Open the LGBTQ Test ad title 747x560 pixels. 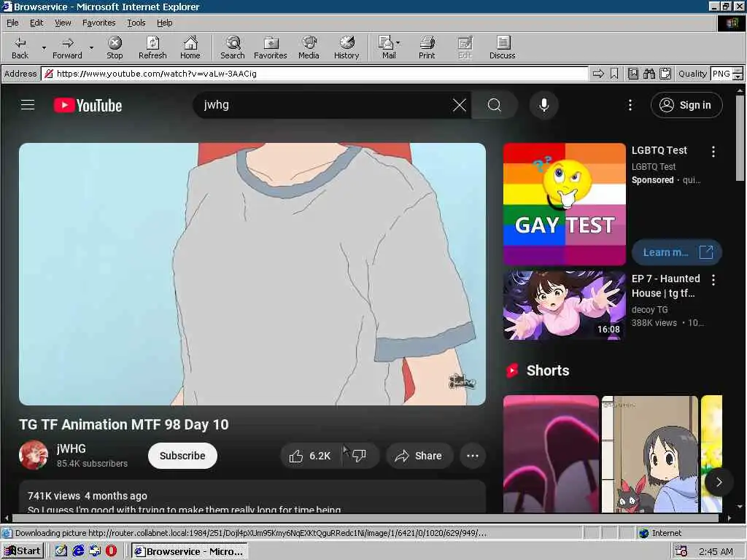pyautogui.click(x=659, y=150)
